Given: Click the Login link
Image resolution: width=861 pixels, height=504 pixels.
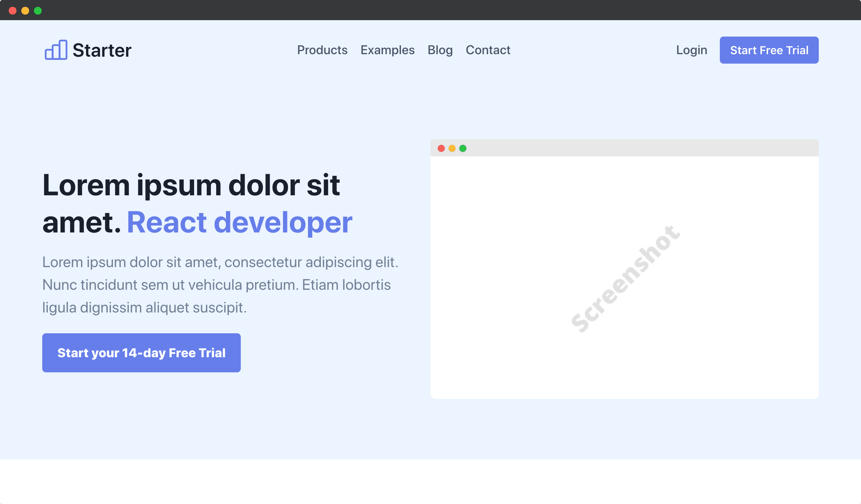Looking at the screenshot, I should pos(691,50).
